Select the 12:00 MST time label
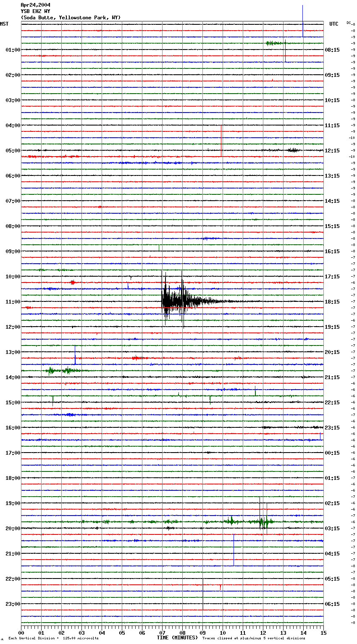 tap(13, 327)
